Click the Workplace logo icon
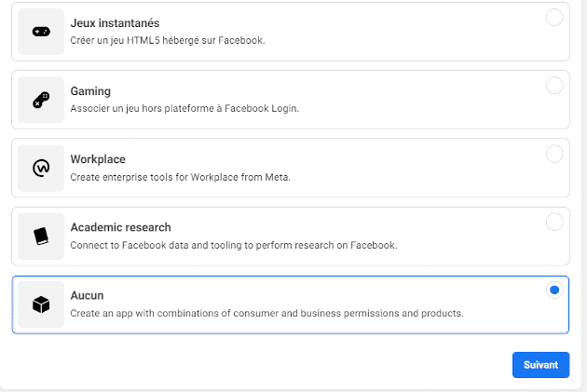Screen dimensions: 587x392 41,168
